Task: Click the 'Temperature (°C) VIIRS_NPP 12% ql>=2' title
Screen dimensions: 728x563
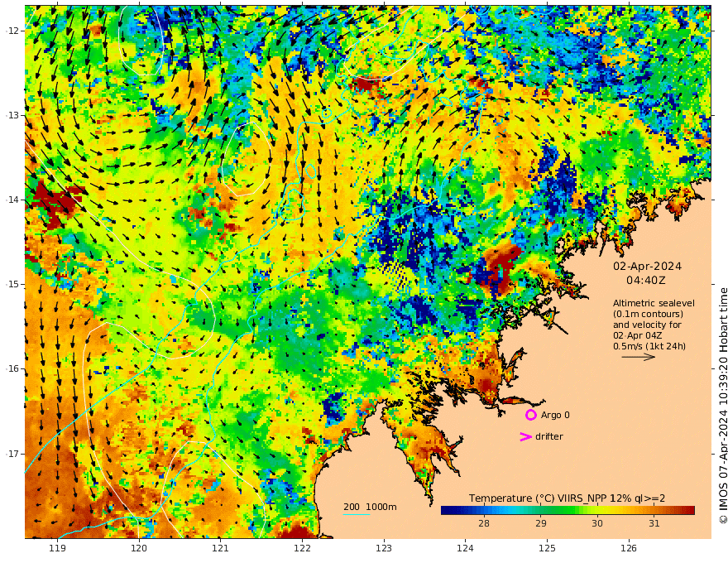Action: click(567, 498)
